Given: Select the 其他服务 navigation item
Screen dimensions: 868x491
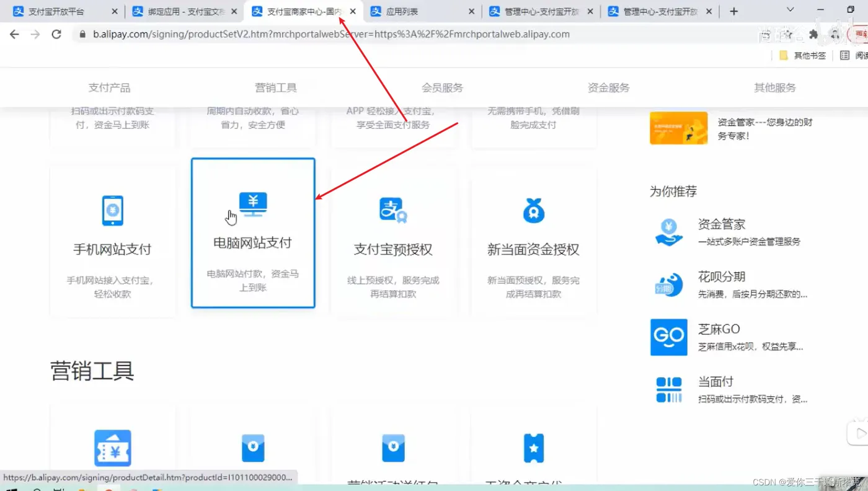Looking at the screenshot, I should [x=775, y=87].
